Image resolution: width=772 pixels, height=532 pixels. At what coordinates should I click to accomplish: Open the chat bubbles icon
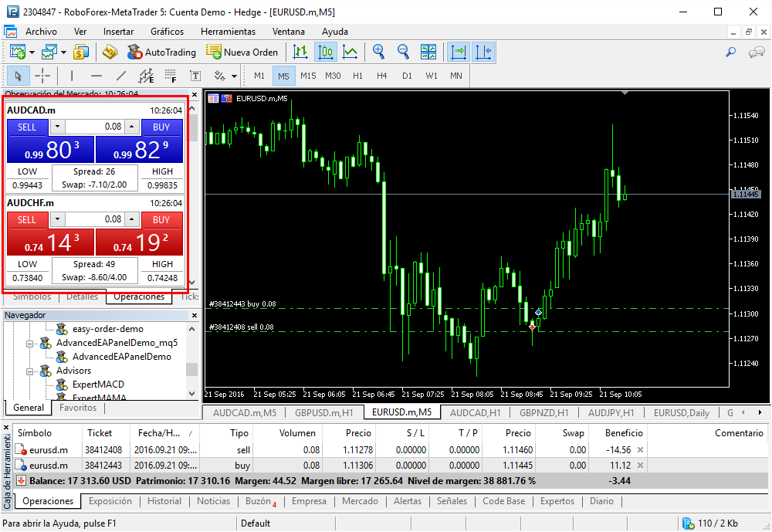click(757, 52)
